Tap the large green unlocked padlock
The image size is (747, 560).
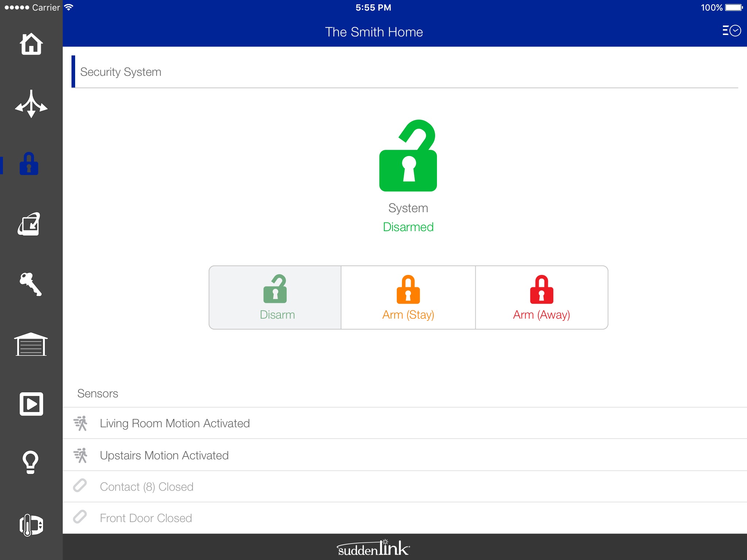pos(408,156)
